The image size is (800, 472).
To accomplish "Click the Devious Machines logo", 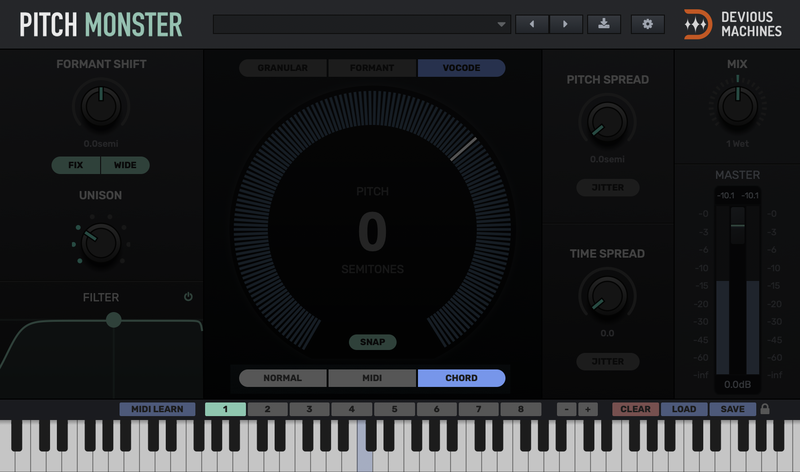I will click(x=734, y=24).
